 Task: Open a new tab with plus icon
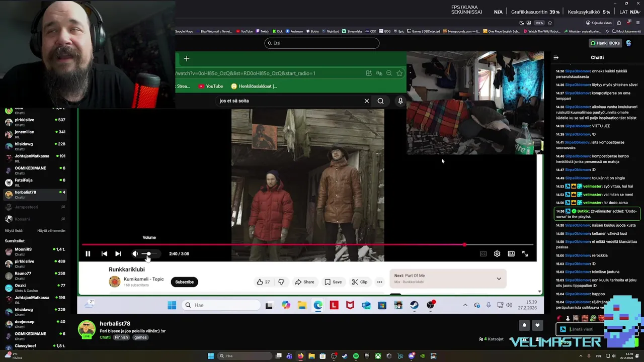tap(186, 59)
